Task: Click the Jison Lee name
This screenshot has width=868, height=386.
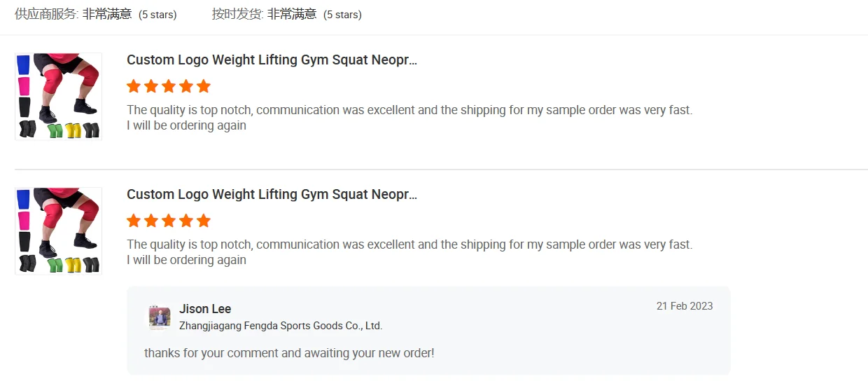Action: (205, 309)
